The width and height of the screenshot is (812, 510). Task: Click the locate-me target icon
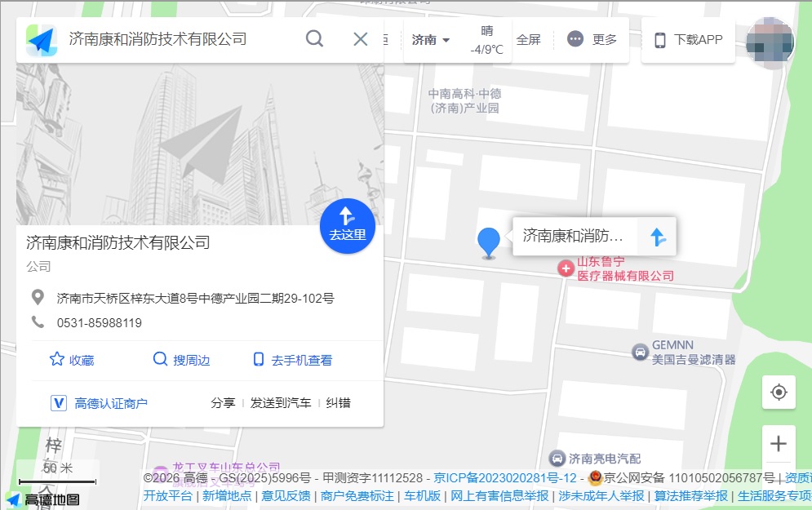[779, 392]
